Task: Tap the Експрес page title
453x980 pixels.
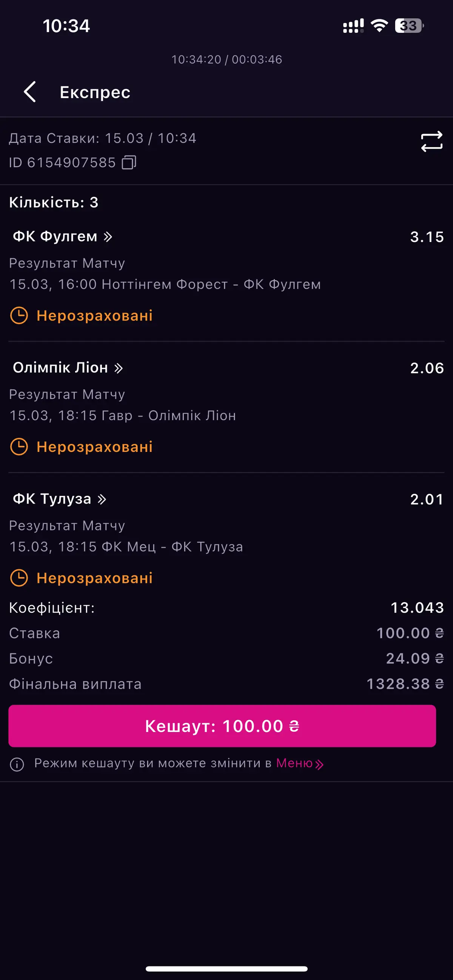Action: 95,92
